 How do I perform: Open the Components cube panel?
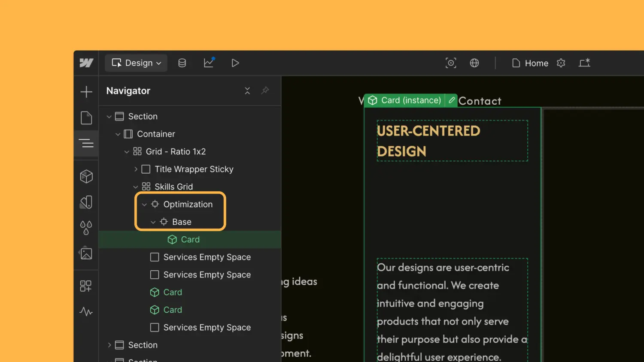pyautogui.click(x=86, y=176)
